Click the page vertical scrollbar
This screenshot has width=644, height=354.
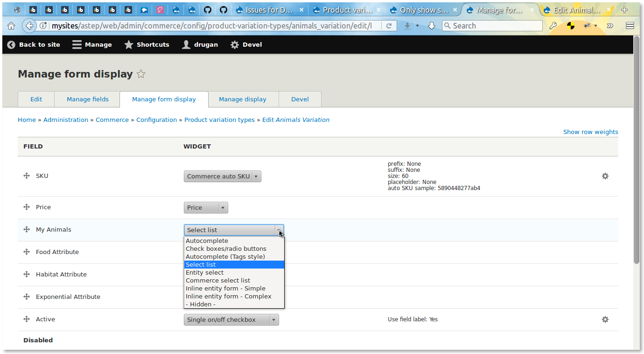[x=637, y=149]
